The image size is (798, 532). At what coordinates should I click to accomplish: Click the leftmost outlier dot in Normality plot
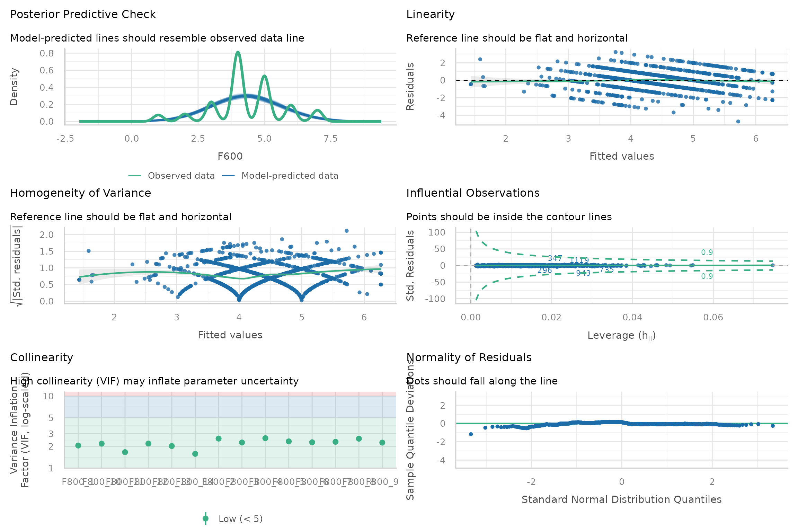pos(471,434)
